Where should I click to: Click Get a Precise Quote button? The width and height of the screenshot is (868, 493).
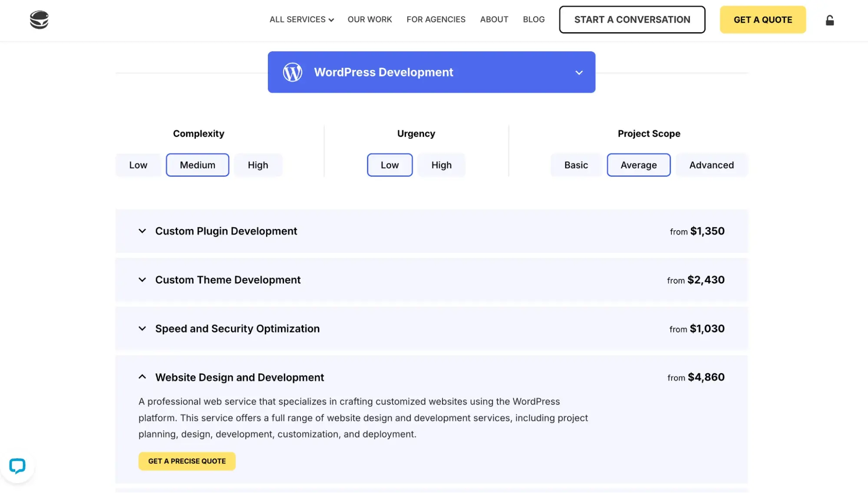[x=187, y=461]
